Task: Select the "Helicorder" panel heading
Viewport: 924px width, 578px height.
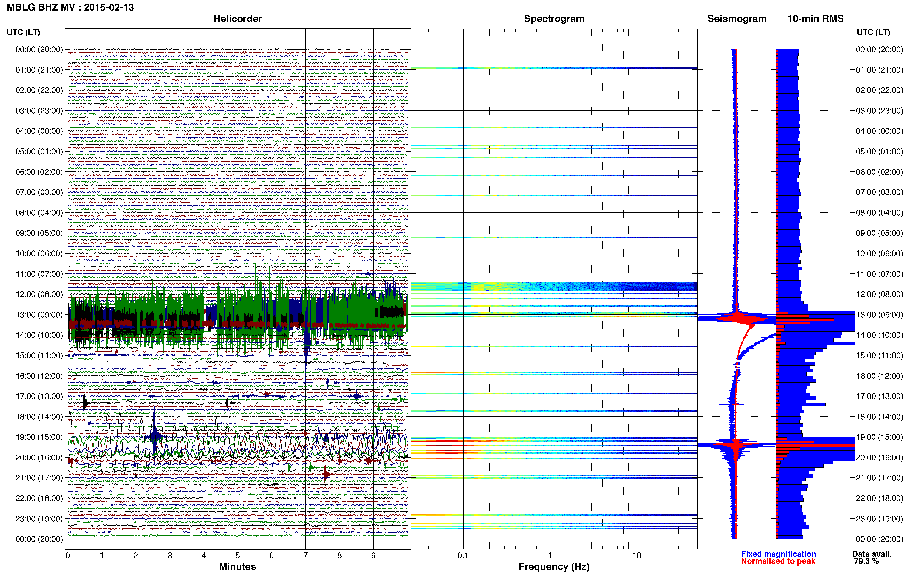Action: click(x=238, y=19)
